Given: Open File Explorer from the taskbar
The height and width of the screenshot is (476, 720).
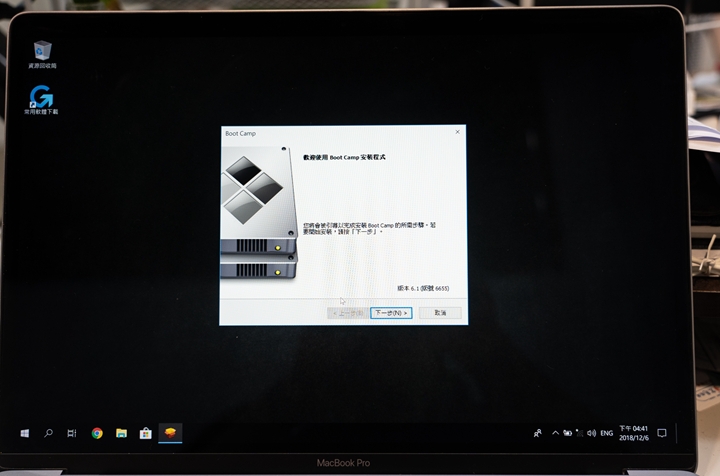Looking at the screenshot, I should [x=121, y=433].
